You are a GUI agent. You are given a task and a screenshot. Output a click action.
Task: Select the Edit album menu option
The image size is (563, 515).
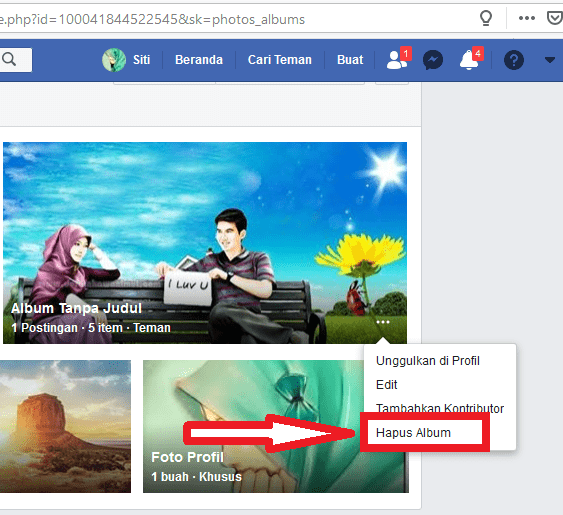coord(386,385)
